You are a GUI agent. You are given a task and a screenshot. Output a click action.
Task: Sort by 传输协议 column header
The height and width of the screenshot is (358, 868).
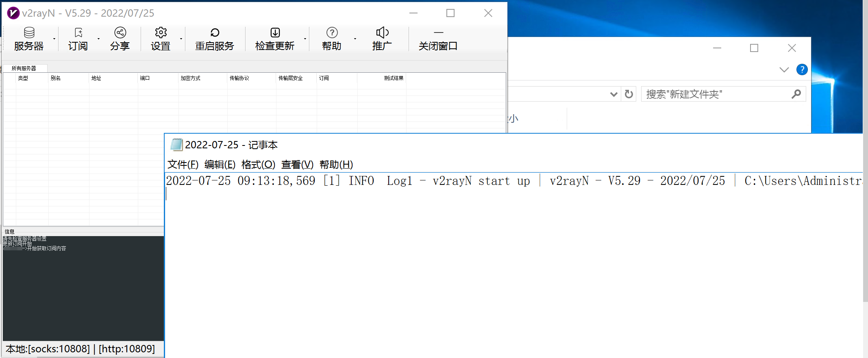pyautogui.click(x=252, y=78)
